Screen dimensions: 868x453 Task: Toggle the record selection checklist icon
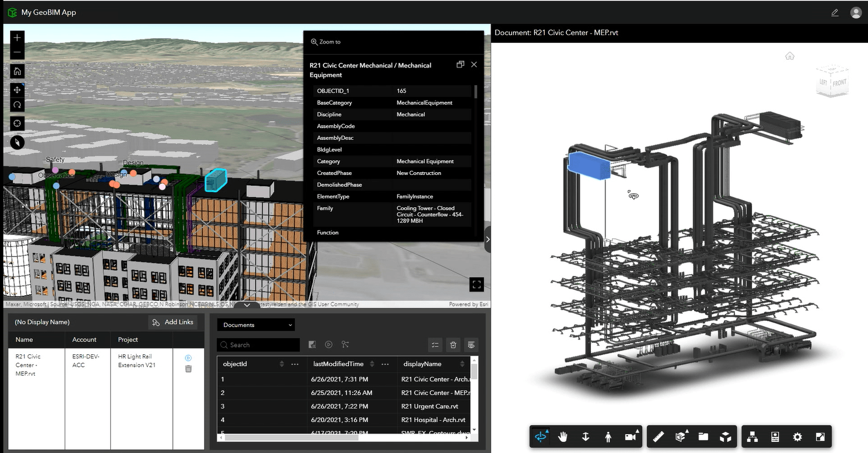coord(435,345)
